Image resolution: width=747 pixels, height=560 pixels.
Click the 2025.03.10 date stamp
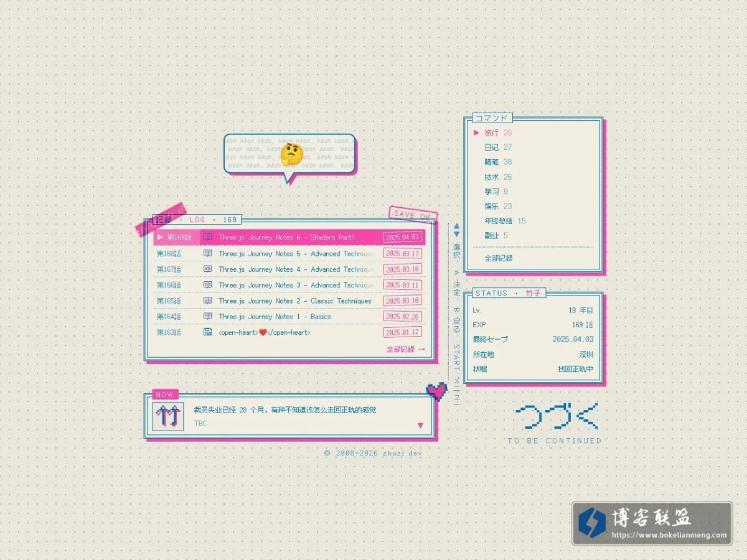pyautogui.click(x=402, y=301)
